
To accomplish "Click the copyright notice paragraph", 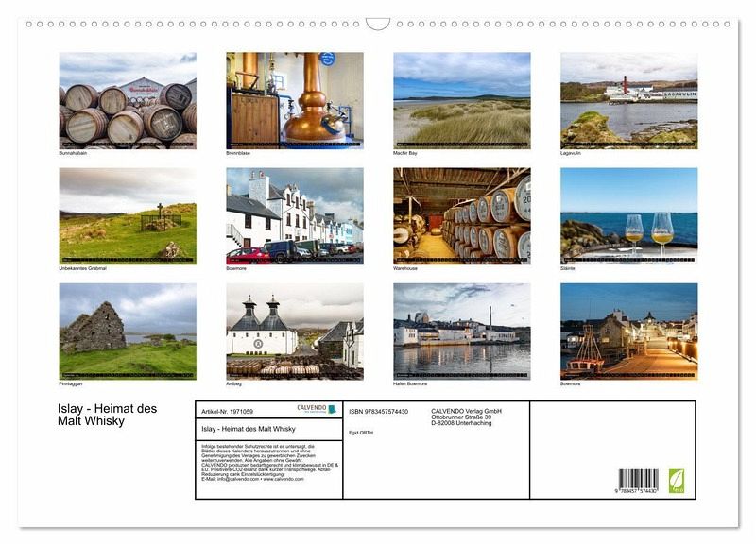I will point(270,463).
